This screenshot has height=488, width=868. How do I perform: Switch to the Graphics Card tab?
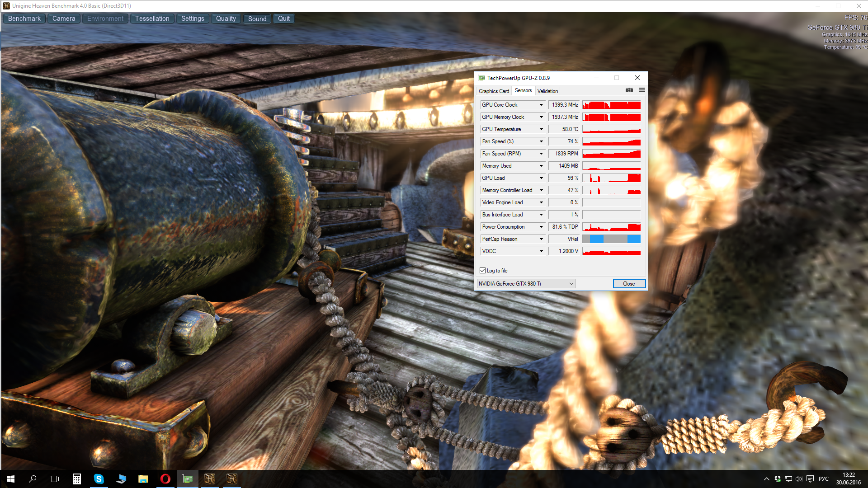click(x=494, y=91)
